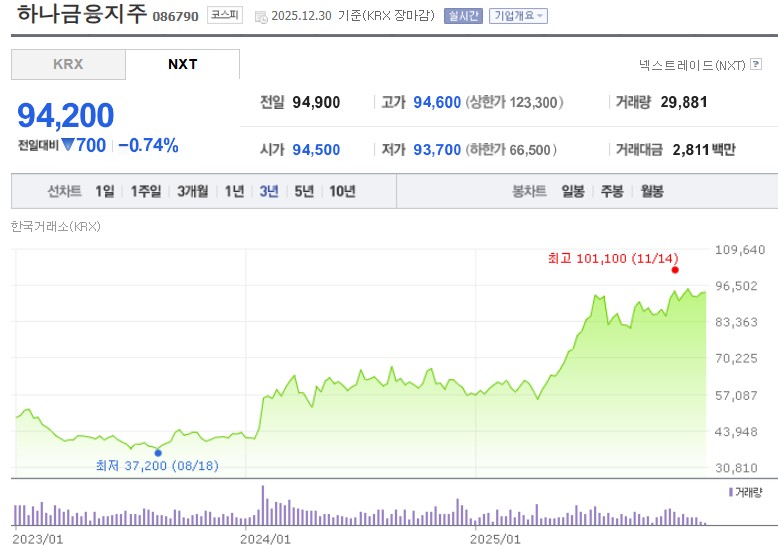Screen dimensions: 778x545
Task: Click the stock code 086790
Action: pyautogui.click(x=175, y=16)
